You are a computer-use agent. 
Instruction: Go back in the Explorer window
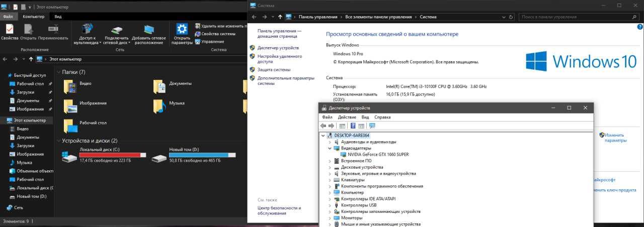(5, 59)
